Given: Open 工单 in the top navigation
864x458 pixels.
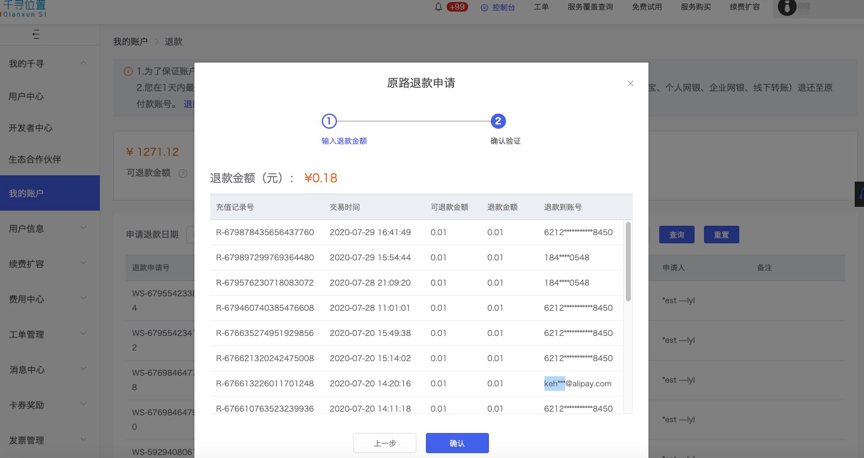Looking at the screenshot, I should pyautogui.click(x=541, y=7).
